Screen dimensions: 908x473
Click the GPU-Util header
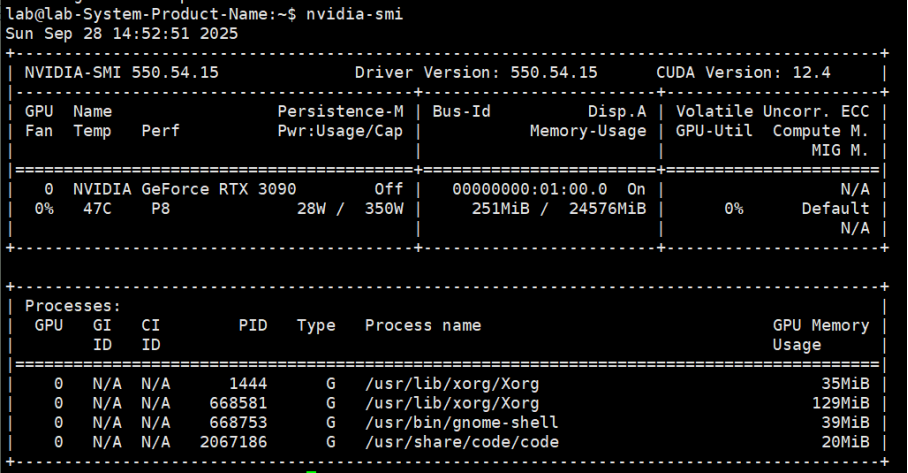coord(714,131)
